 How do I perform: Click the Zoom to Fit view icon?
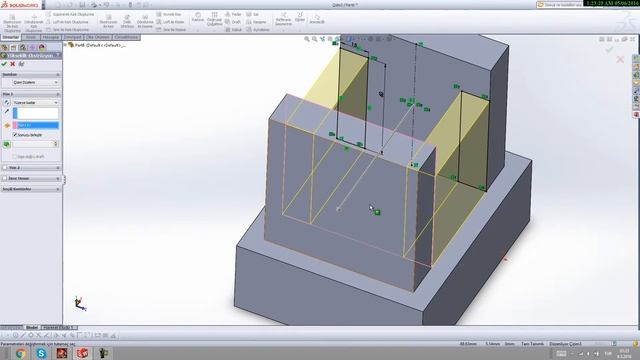coord(307,39)
